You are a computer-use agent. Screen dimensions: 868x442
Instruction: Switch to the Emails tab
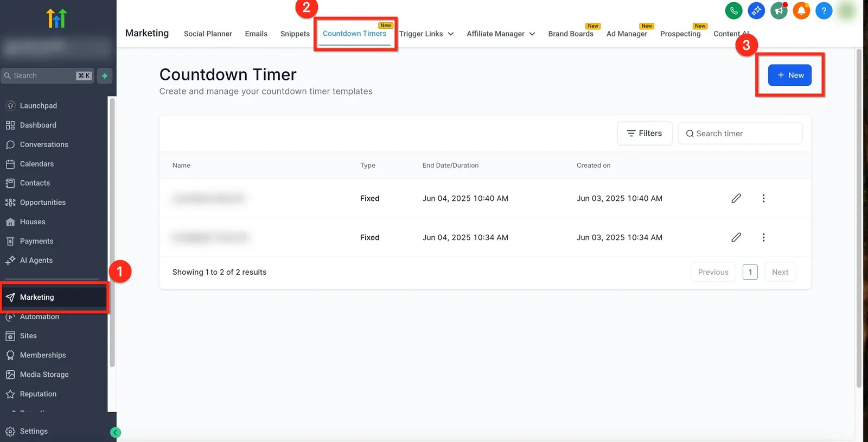coord(256,34)
